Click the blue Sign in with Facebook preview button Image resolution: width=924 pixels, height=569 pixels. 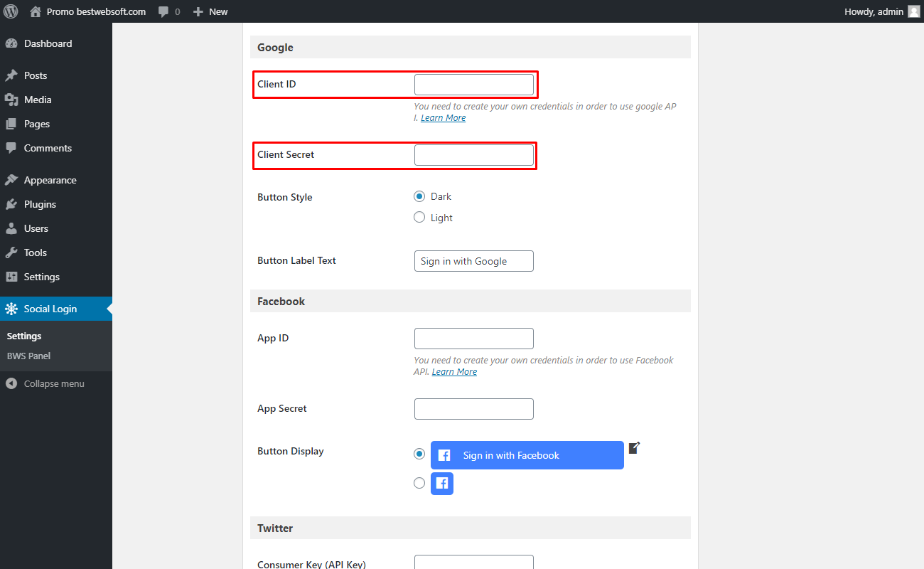pyautogui.click(x=527, y=455)
